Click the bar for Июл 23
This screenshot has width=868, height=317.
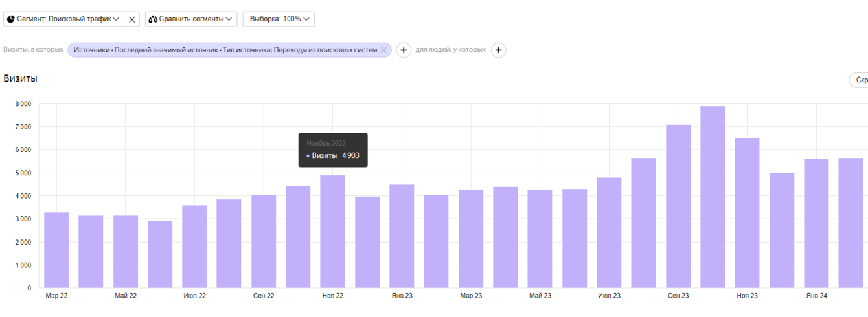pyautogui.click(x=609, y=233)
